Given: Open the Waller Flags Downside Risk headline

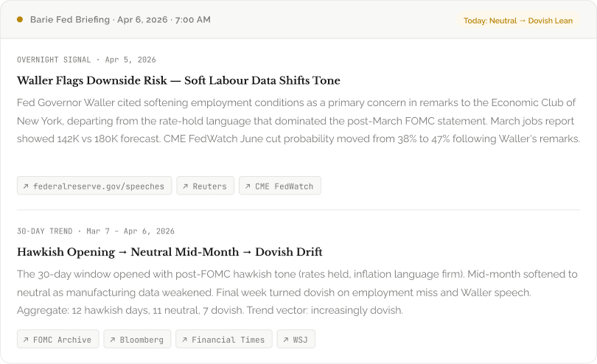Looking at the screenshot, I should click(178, 80).
